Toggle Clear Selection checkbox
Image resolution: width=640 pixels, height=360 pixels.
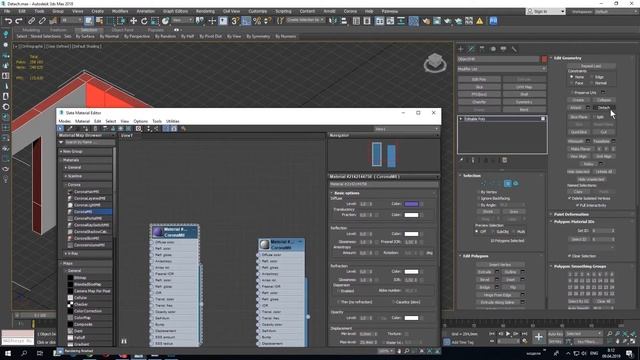(570, 256)
